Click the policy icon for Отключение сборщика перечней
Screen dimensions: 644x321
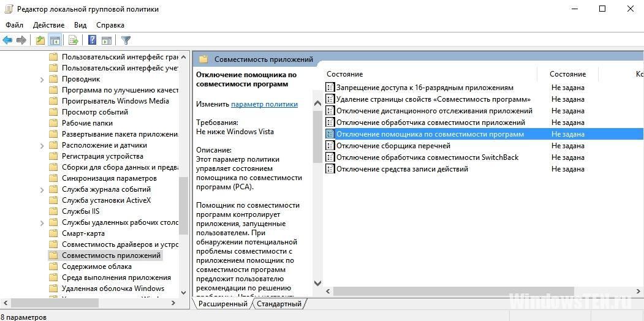[330, 146]
